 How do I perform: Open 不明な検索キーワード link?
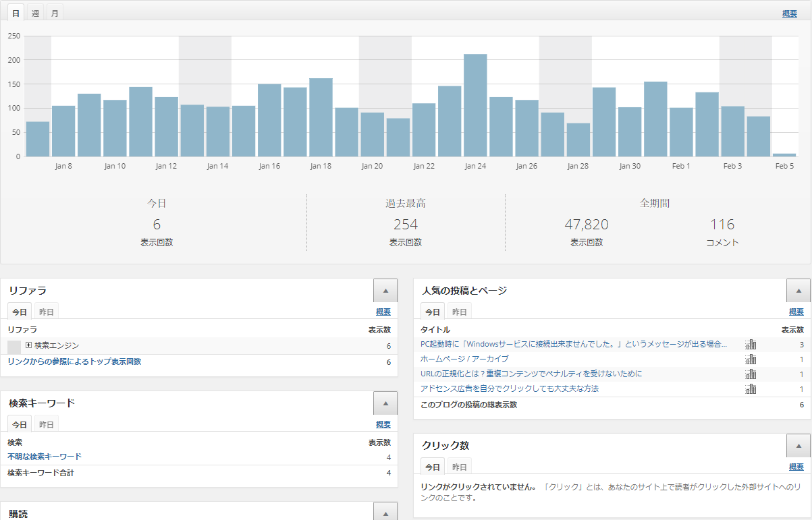coord(45,457)
